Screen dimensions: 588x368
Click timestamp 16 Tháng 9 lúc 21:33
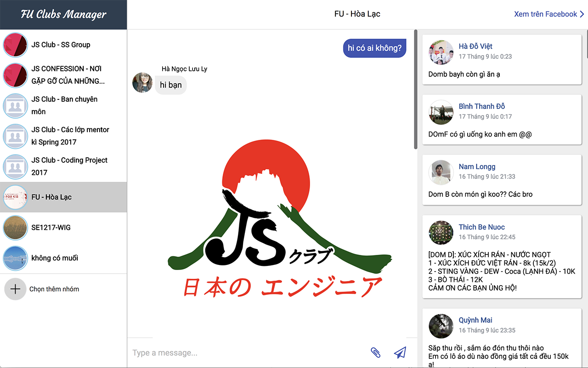487,177
